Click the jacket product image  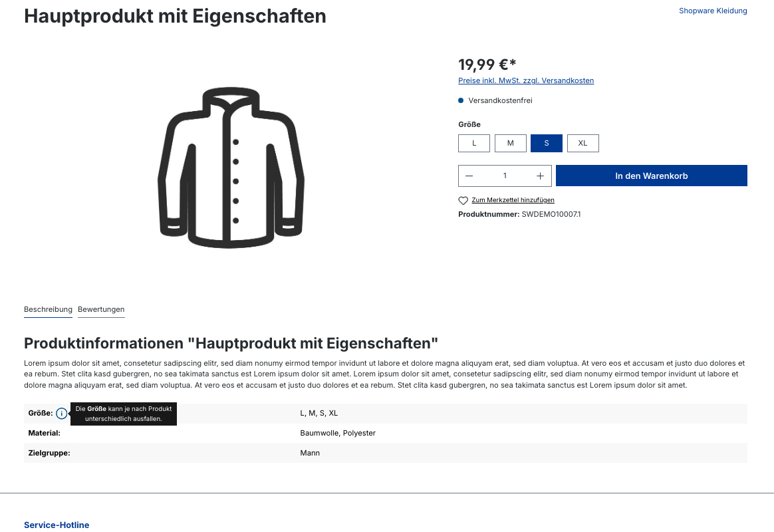pyautogui.click(x=231, y=168)
